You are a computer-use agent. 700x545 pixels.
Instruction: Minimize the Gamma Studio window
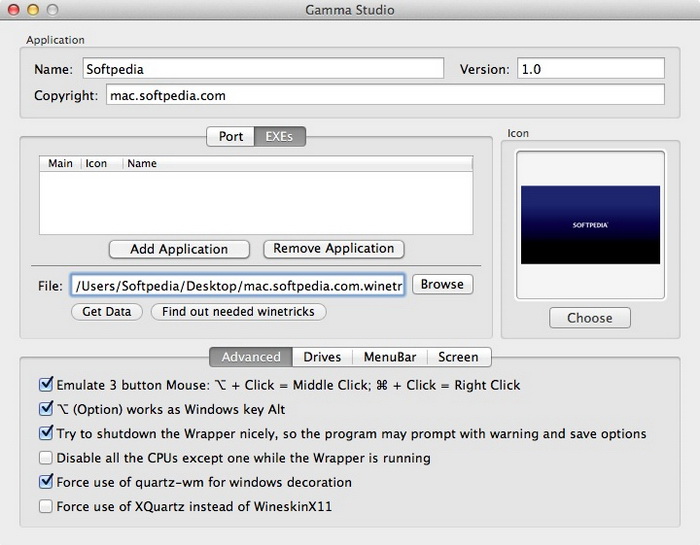[x=33, y=9]
